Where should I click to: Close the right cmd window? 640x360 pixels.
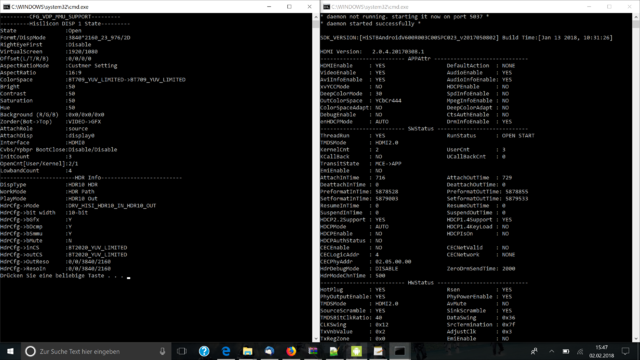click(x=629, y=7)
